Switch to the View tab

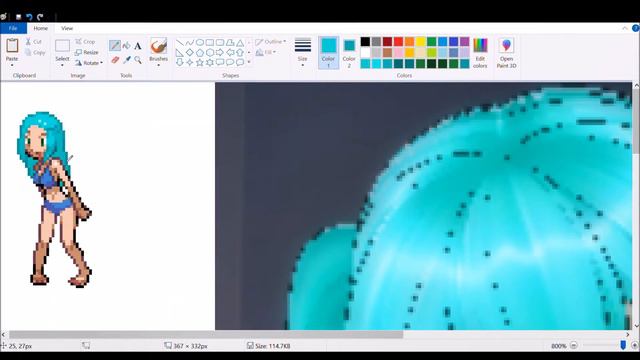click(67, 28)
